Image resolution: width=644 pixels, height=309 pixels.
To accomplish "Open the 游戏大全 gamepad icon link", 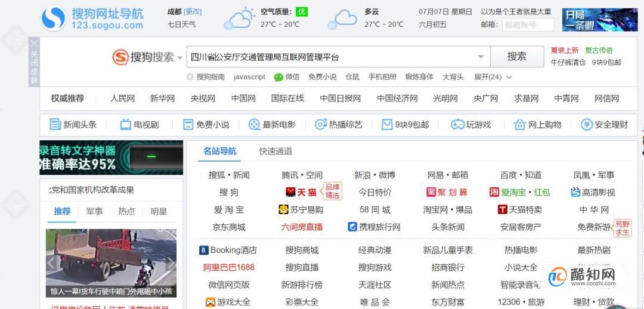I will [x=210, y=302].
